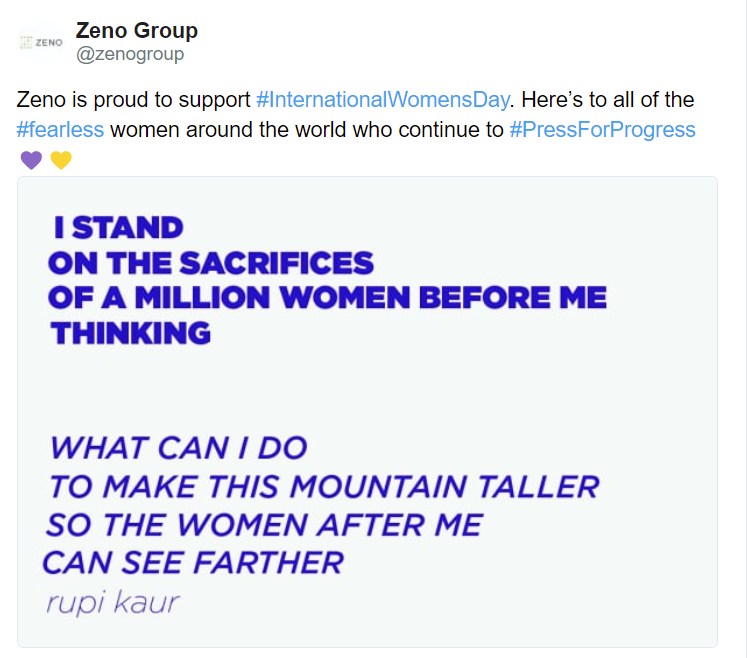
Task: Click the purple heart emoji
Action: pyautogui.click(x=31, y=160)
